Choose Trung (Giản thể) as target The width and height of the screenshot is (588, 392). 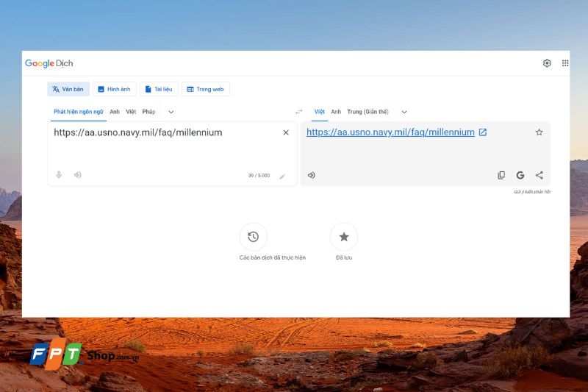368,112
